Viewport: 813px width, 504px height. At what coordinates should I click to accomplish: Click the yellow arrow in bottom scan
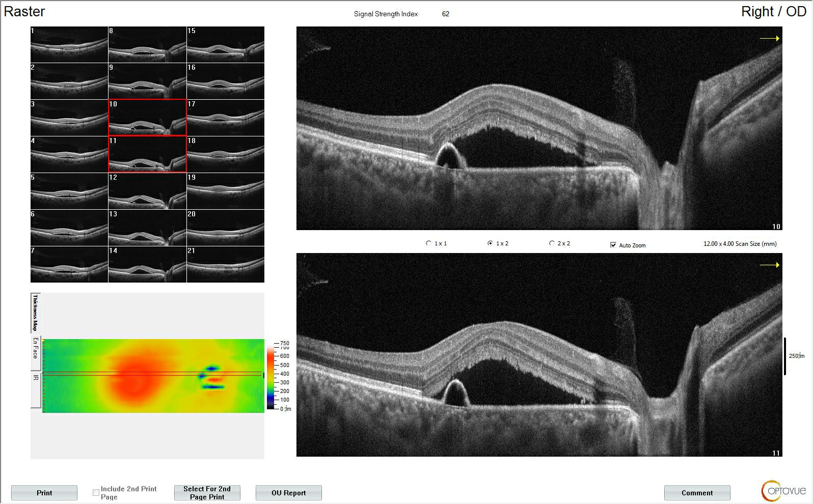click(769, 265)
